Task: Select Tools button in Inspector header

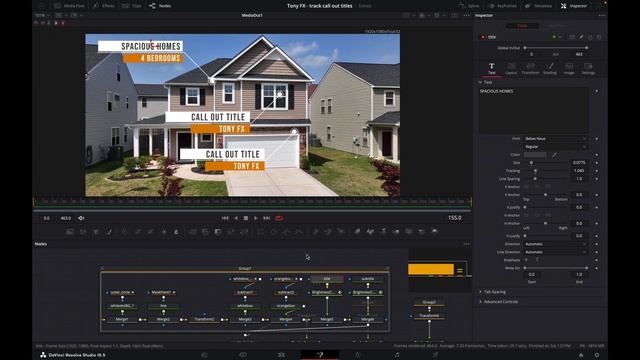Action: coord(522,25)
